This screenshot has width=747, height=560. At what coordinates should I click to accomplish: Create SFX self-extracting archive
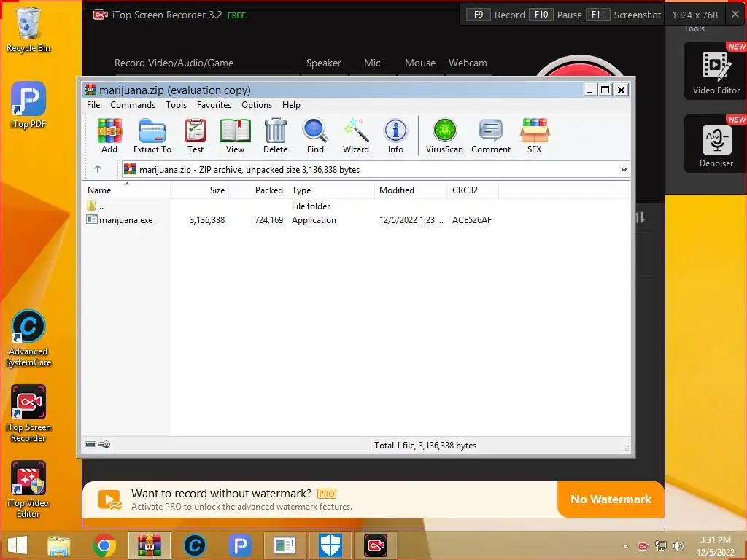tap(535, 136)
